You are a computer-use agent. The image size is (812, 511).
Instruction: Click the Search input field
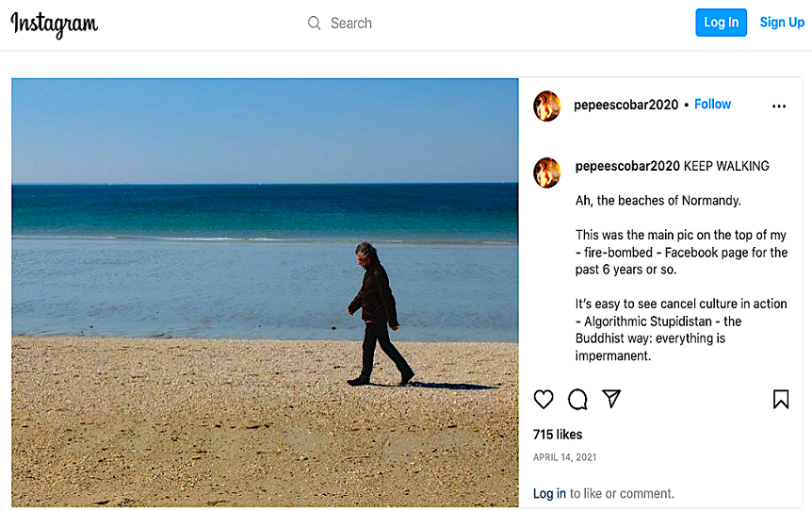pos(396,24)
